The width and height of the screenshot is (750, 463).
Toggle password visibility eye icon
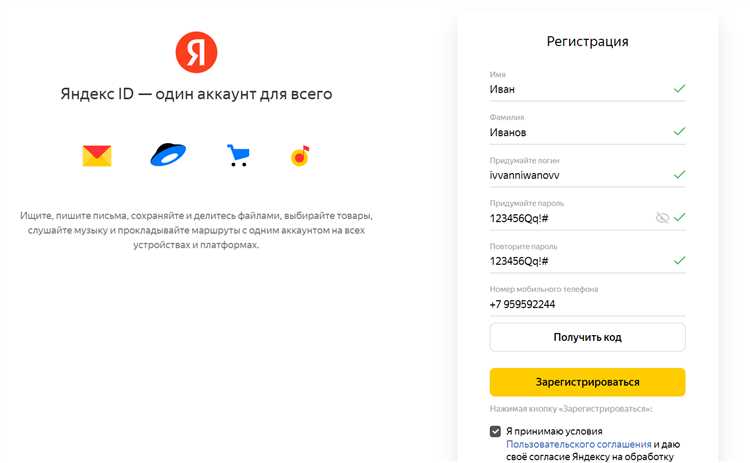tap(662, 217)
